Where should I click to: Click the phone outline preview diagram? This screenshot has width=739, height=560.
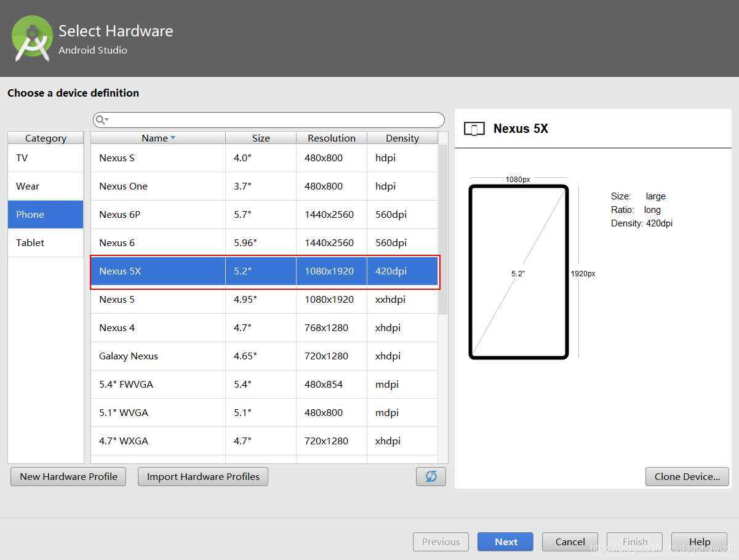click(519, 271)
